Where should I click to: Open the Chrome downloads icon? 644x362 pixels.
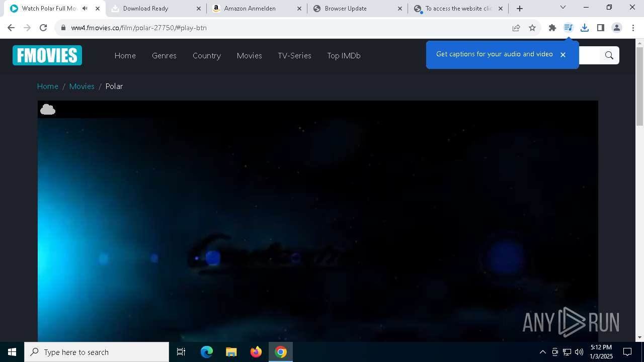585,28
